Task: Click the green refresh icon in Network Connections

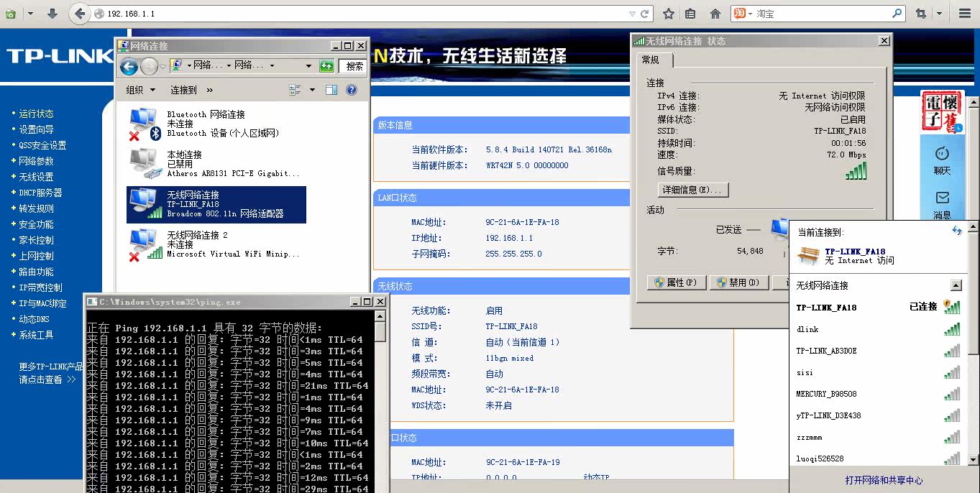Action: tap(326, 66)
